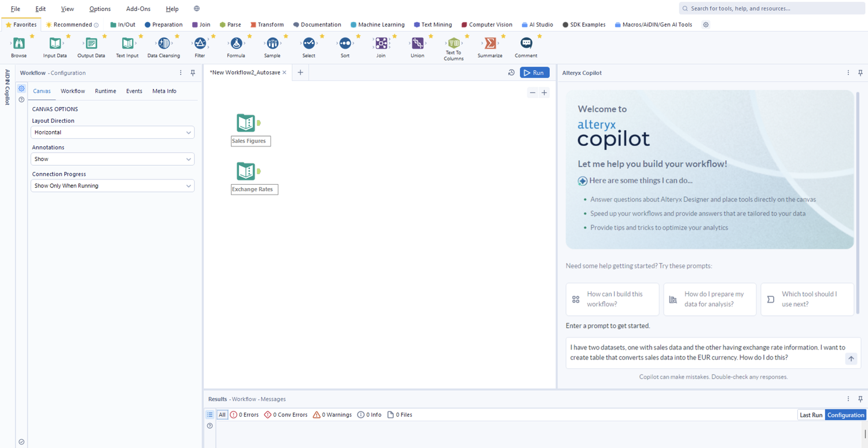
Task: Select the Union tool
Action: tap(417, 43)
